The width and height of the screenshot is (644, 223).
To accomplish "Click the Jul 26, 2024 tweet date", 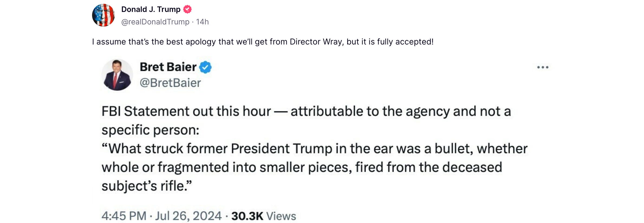I will pos(188,216).
